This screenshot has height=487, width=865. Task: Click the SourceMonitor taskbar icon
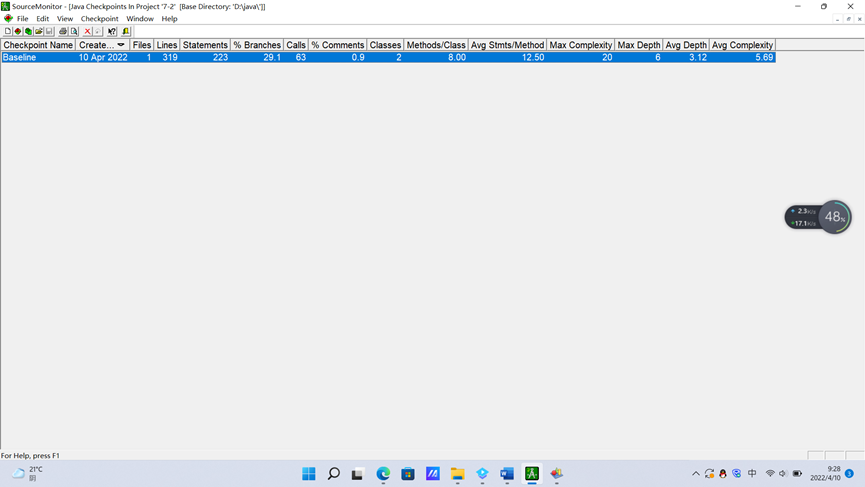(532, 474)
